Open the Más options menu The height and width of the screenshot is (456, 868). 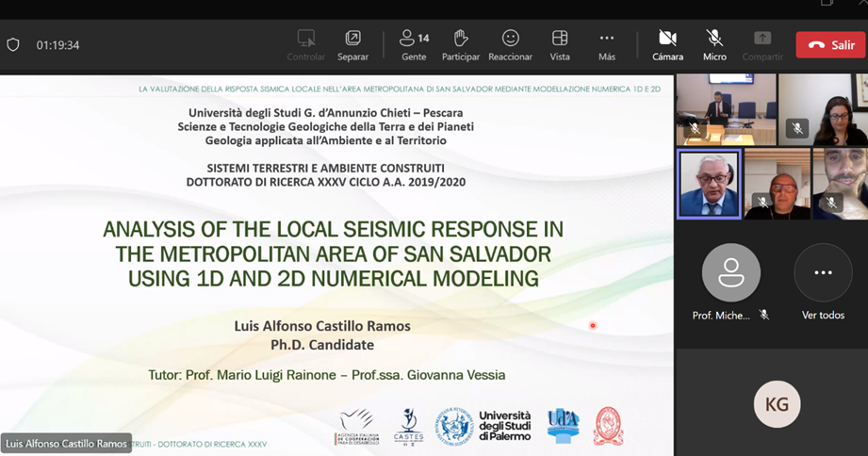pos(607,44)
